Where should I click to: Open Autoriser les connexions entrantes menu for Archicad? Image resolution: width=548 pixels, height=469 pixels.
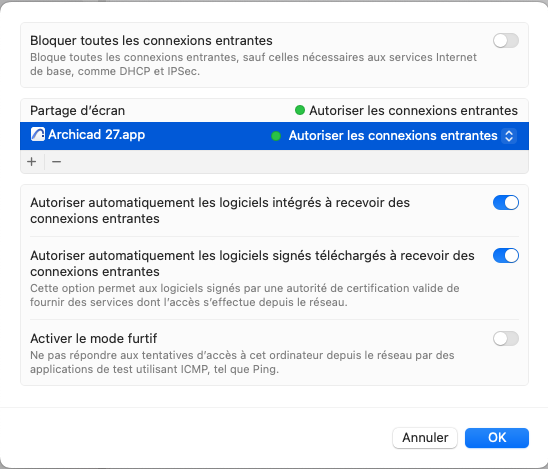click(x=393, y=136)
